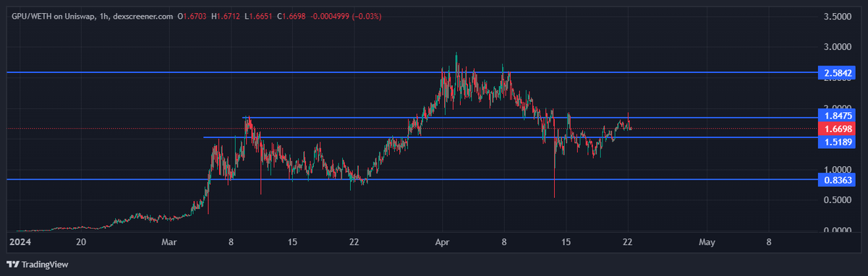The image size is (868, 276).
Task: Click the high value H1.6712
Action: pos(226,16)
